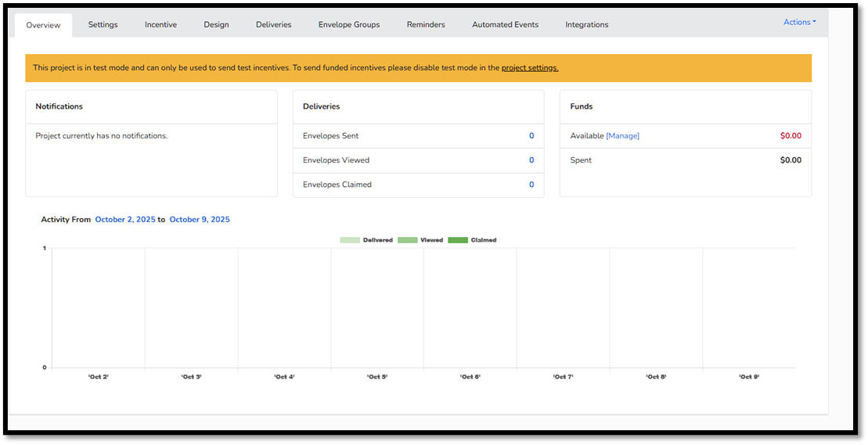Follow the project settings link in banner
Screen dimensions: 868x445
tap(530, 68)
